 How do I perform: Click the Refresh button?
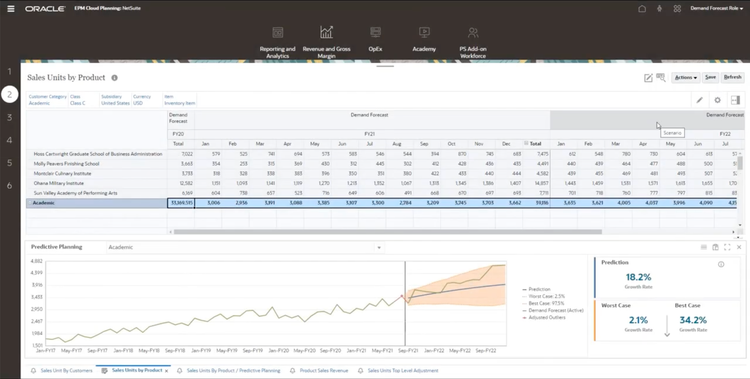coord(732,77)
